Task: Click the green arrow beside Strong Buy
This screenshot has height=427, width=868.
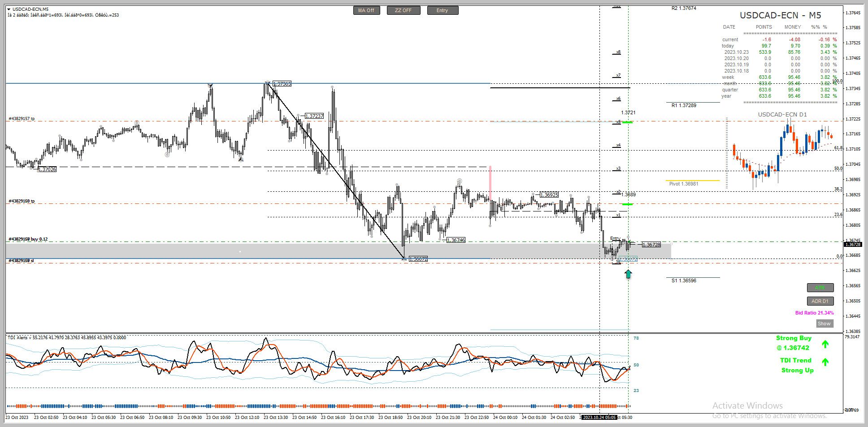Action: tap(825, 344)
